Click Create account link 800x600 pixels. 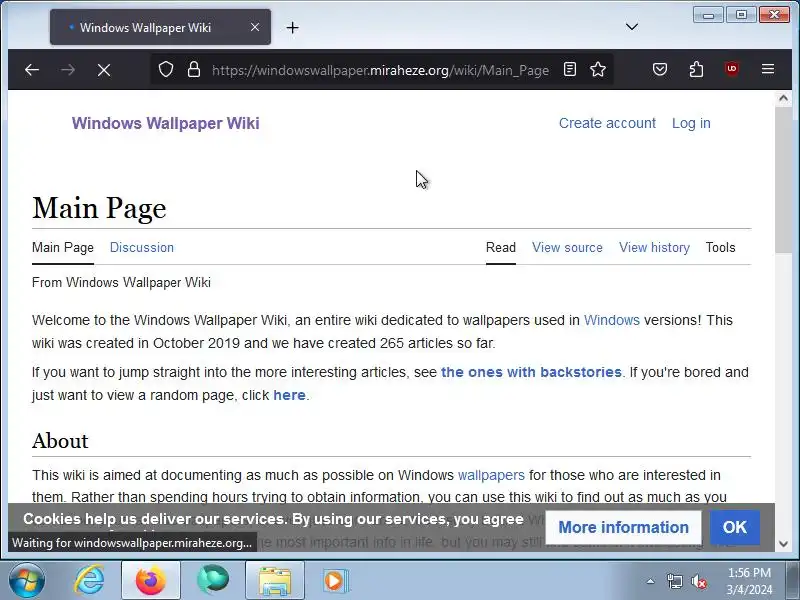(x=607, y=123)
